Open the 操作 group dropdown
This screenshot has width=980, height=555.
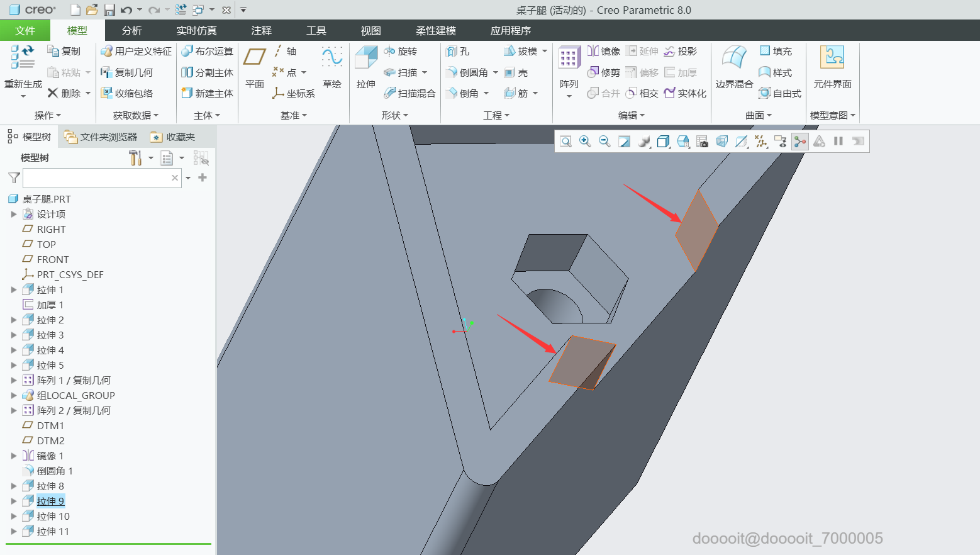pyautogui.click(x=48, y=115)
